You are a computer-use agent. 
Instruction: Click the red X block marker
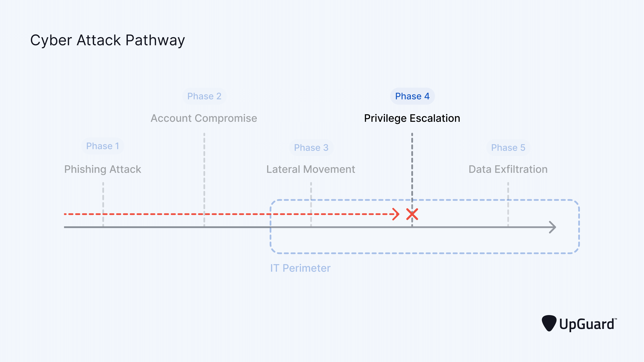pos(412,214)
